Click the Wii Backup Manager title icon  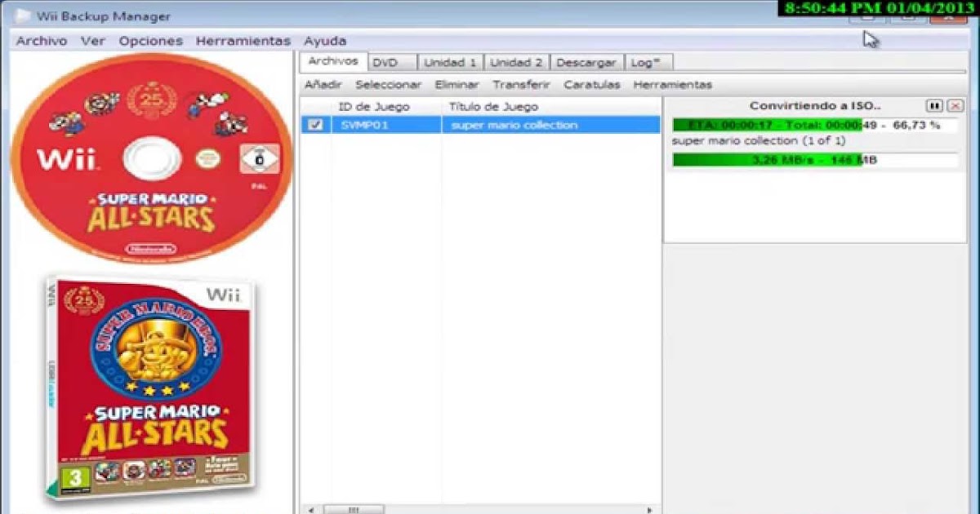(x=24, y=16)
